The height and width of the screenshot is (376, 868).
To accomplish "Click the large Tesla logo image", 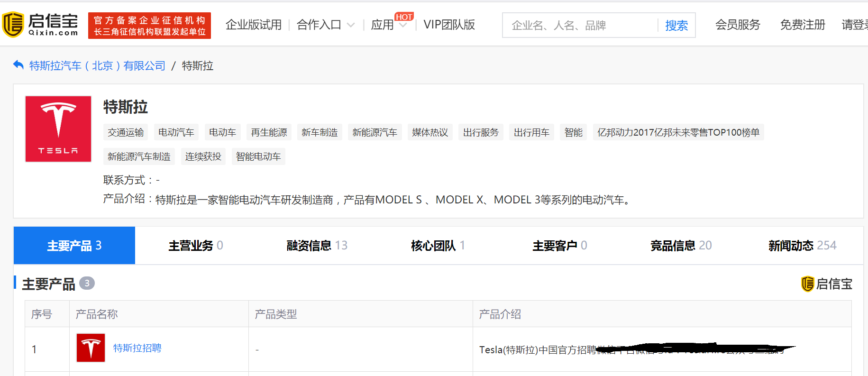I will tap(58, 129).
